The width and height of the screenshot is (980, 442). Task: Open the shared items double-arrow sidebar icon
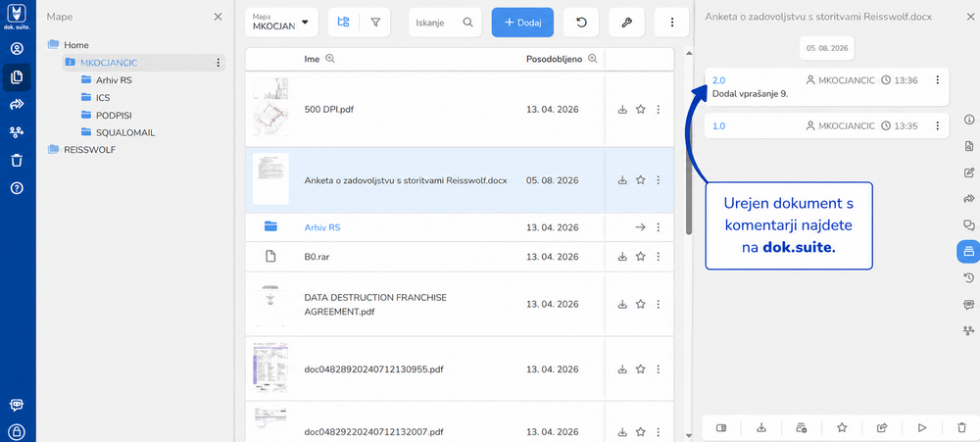click(17, 105)
